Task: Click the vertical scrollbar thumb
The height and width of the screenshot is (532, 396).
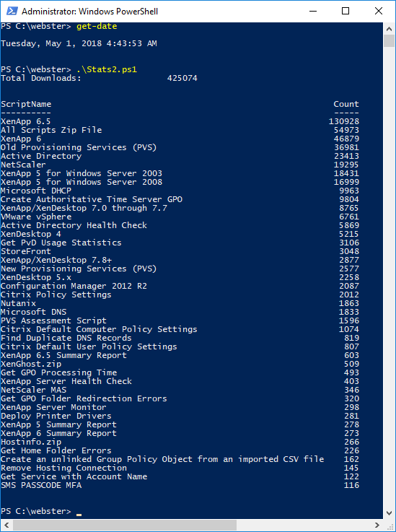Action: coord(389,41)
